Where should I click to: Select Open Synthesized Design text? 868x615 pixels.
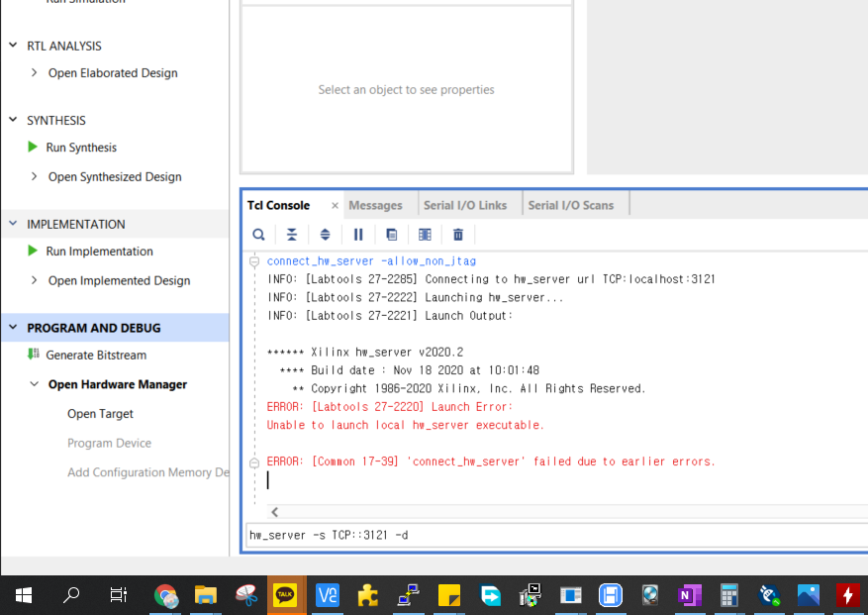click(x=115, y=176)
